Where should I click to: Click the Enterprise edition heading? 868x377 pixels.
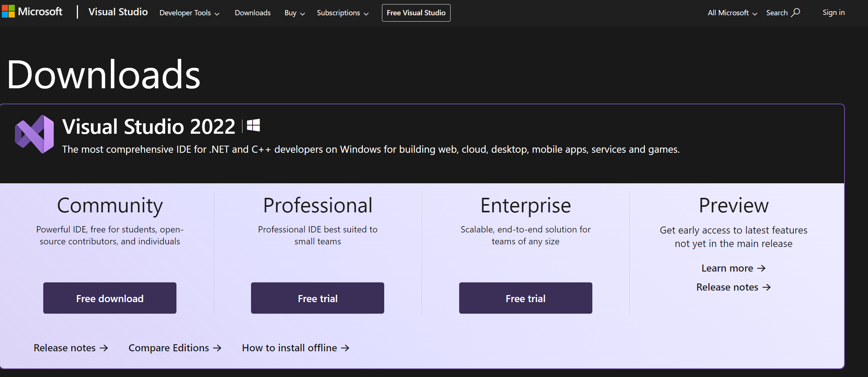[x=526, y=206]
